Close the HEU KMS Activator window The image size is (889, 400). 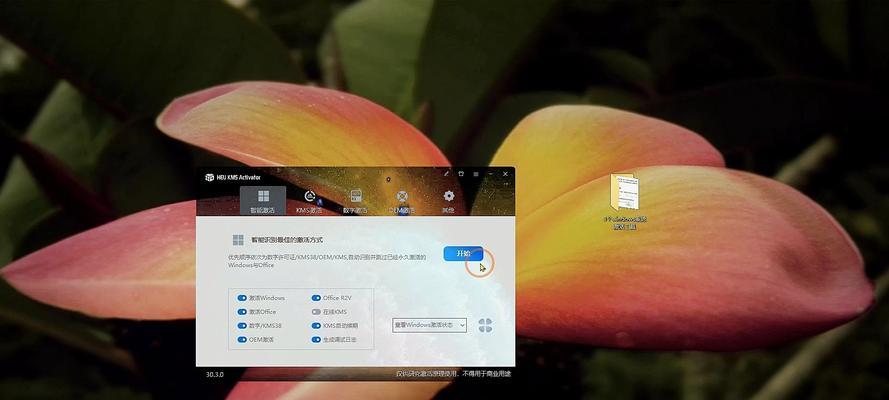click(x=505, y=174)
